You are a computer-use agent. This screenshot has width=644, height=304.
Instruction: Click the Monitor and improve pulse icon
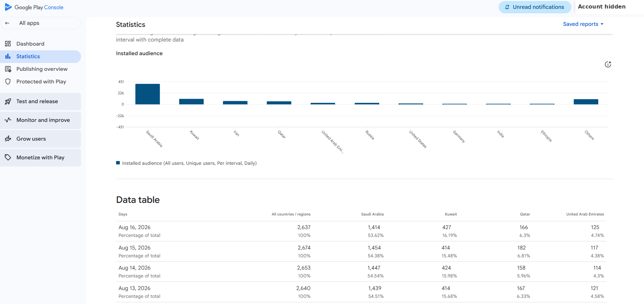[x=8, y=120]
